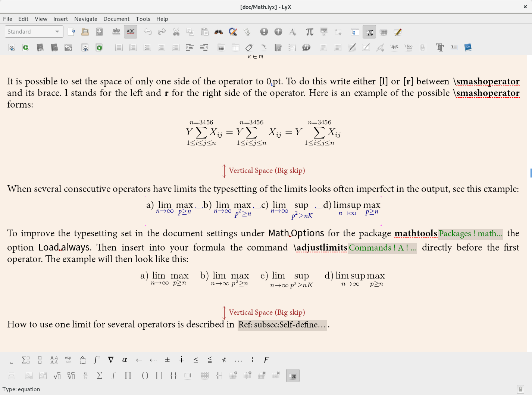This screenshot has width=532, height=395.
Task: Open Find and Replace binoculars icon
Action: click(x=219, y=32)
